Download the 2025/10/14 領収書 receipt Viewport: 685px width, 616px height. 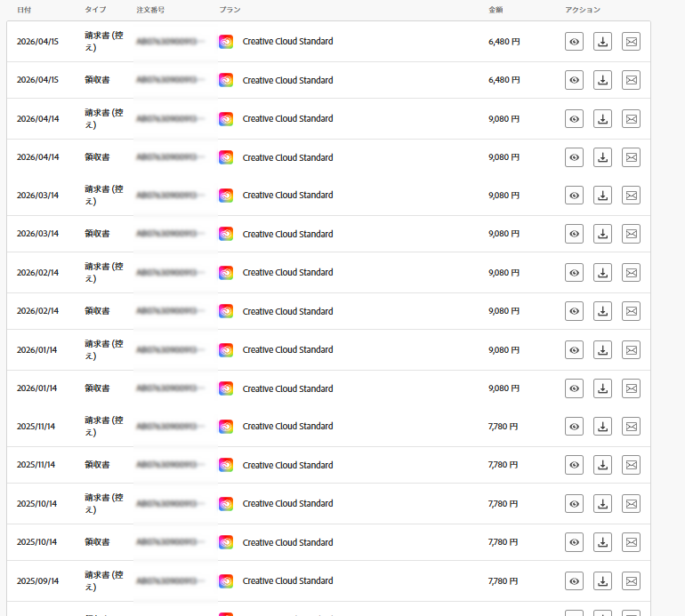[602, 542]
